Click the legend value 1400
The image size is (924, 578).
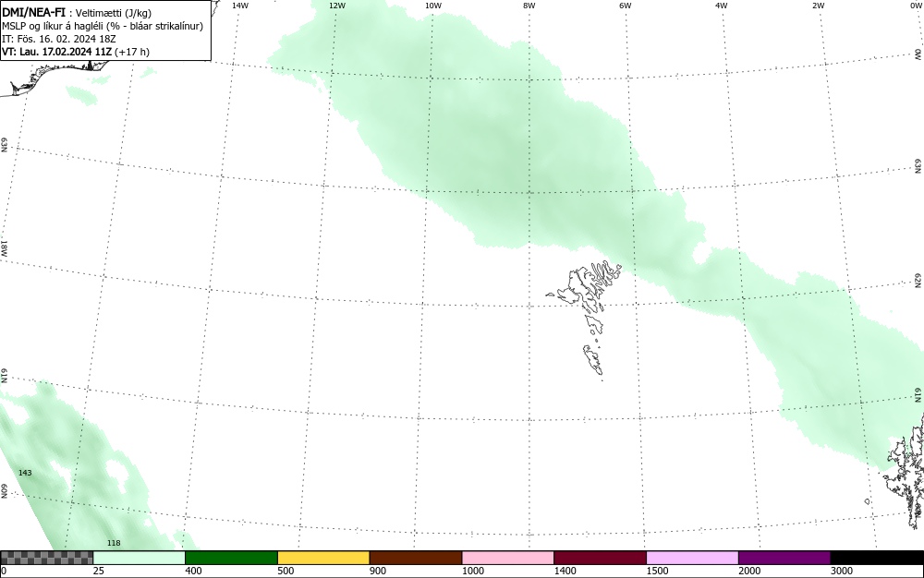(565, 571)
